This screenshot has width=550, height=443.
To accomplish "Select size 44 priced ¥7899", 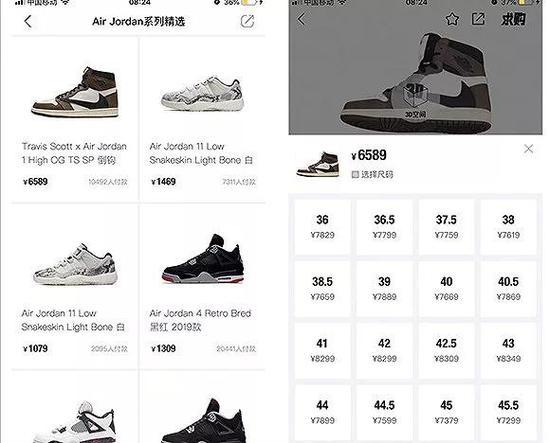I will point(322,412).
